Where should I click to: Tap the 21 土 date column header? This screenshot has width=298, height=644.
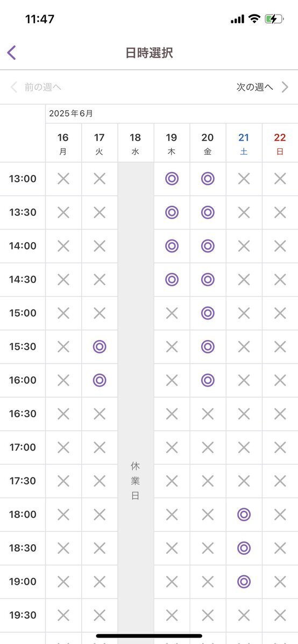coord(244,143)
